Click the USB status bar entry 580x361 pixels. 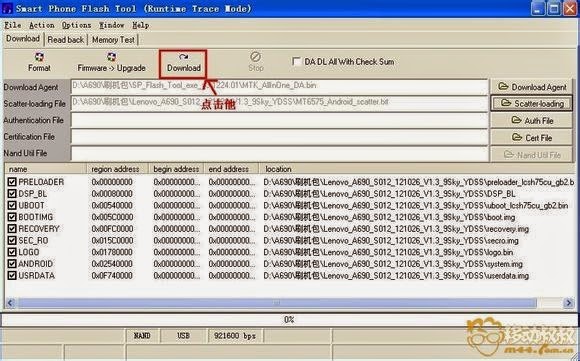(183, 335)
